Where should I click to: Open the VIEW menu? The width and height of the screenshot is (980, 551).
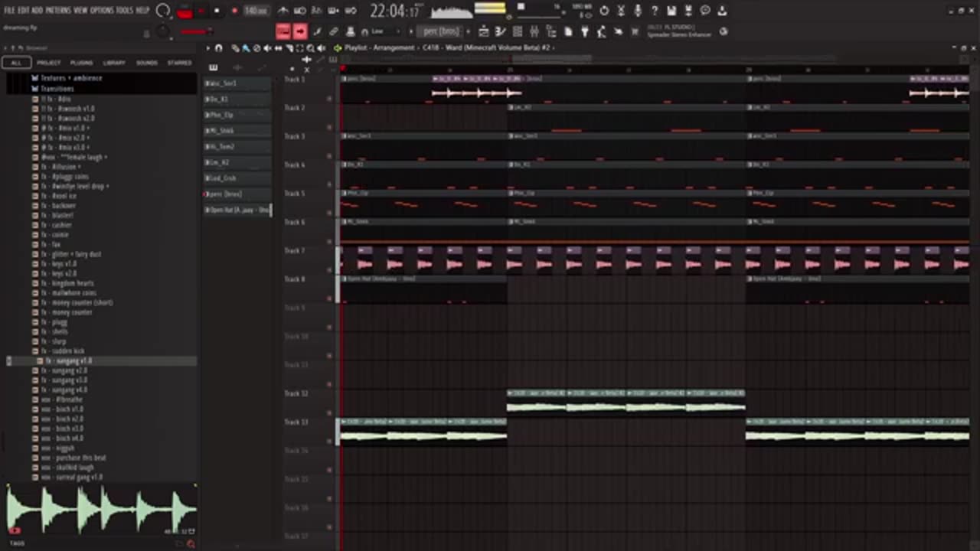[x=80, y=11]
